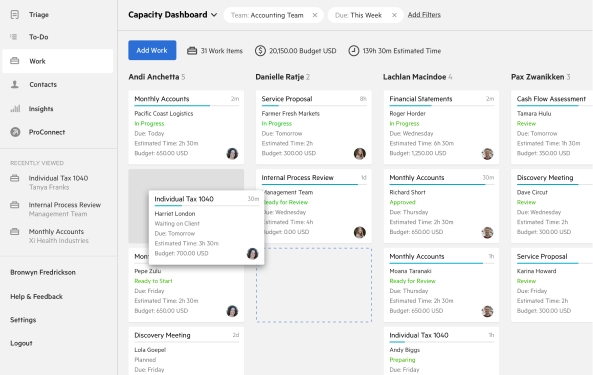
Task: Open Service Proposal card title for Farmer Fresh
Action: coord(287,99)
